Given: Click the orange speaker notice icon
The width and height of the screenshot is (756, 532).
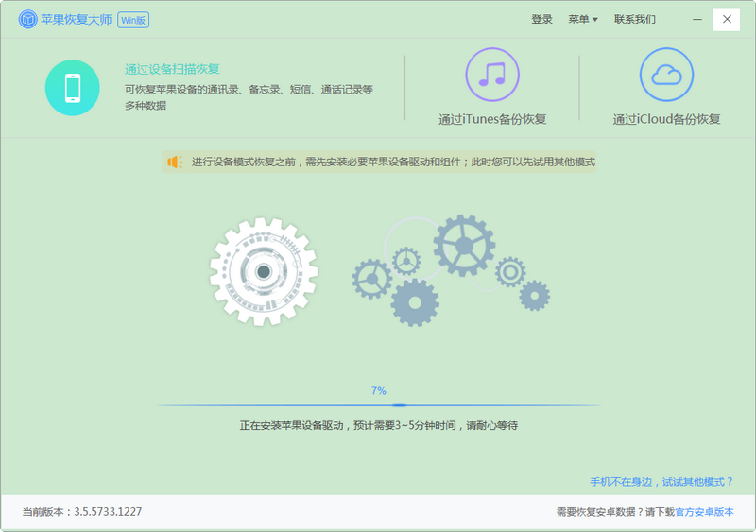Looking at the screenshot, I should point(175,163).
